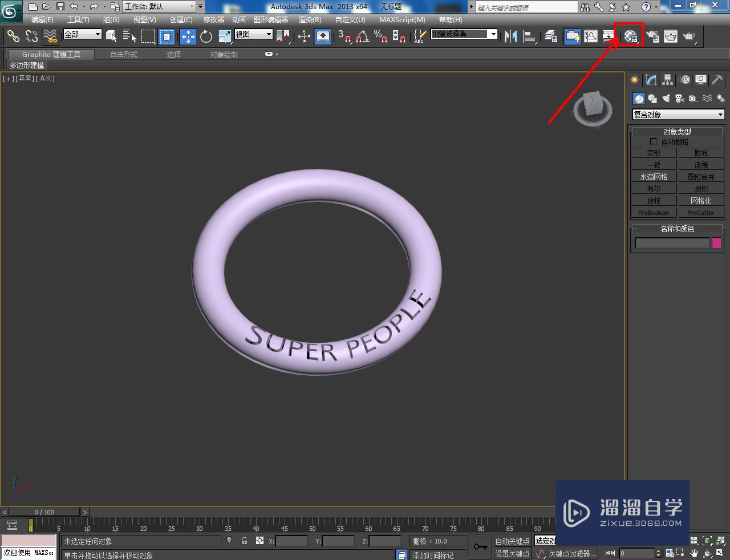Click the object color swatch
The width and height of the screenshot is (730, 560).
click(x=716, y=243)
